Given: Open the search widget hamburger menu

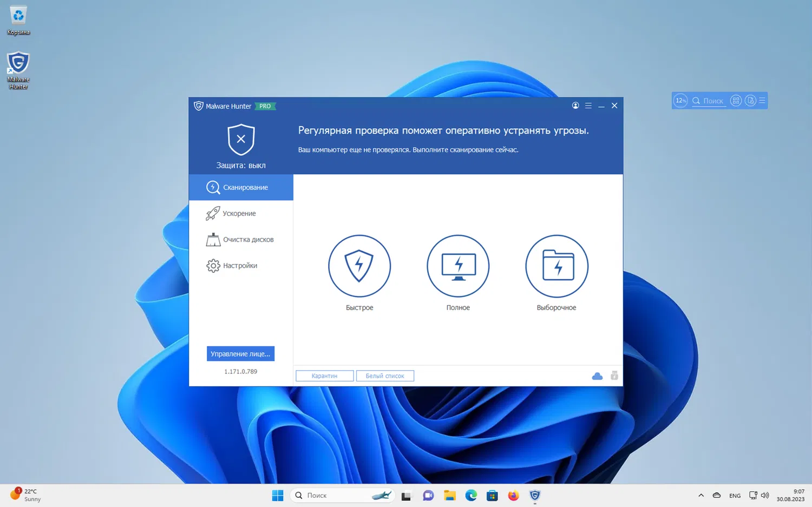Looking at the screenshot, I should 761,100.
